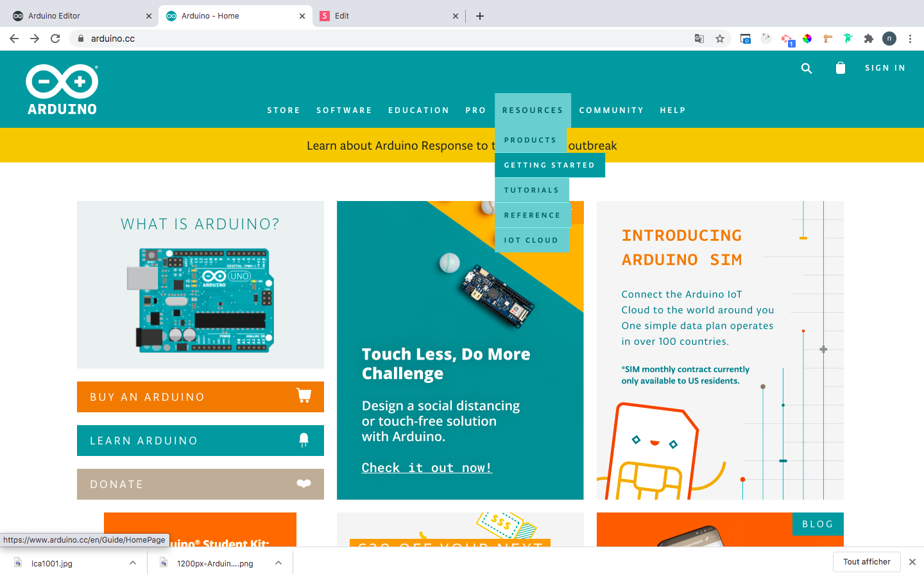This screenshot has width=924, height=578.
Task: Expand options for lca1001.jpg download
Action: click(133, 563)
